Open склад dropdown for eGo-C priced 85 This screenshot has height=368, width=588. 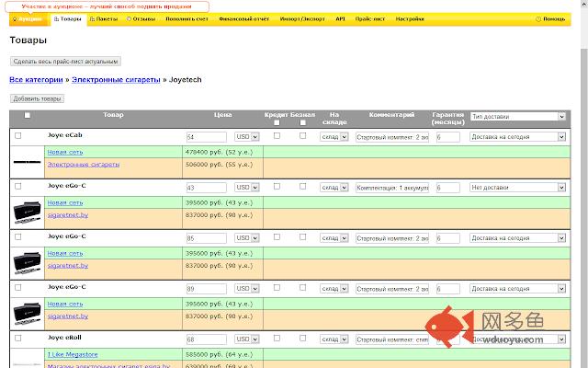pos(334,238)
